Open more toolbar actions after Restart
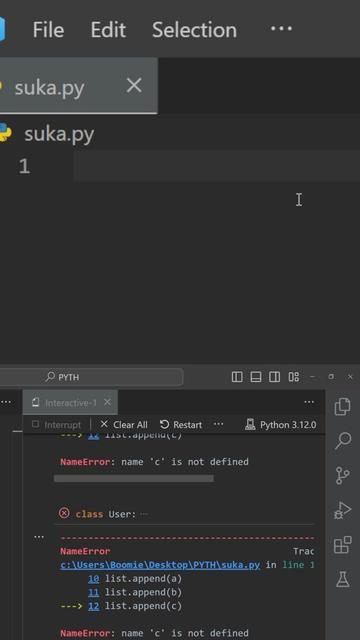This screenshot has height=640, width=360. 218,424
